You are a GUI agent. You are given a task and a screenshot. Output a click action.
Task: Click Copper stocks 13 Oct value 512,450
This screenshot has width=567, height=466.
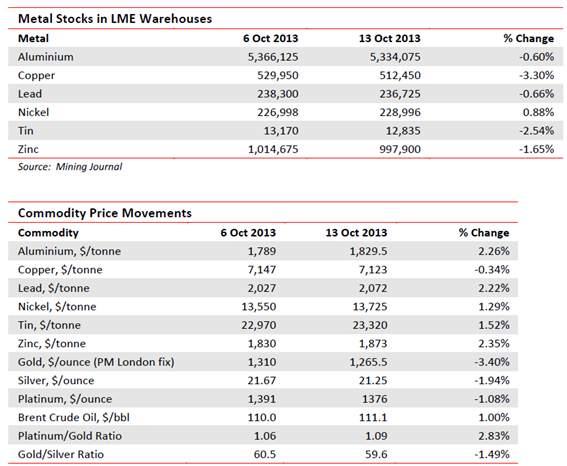pos(400,75)
